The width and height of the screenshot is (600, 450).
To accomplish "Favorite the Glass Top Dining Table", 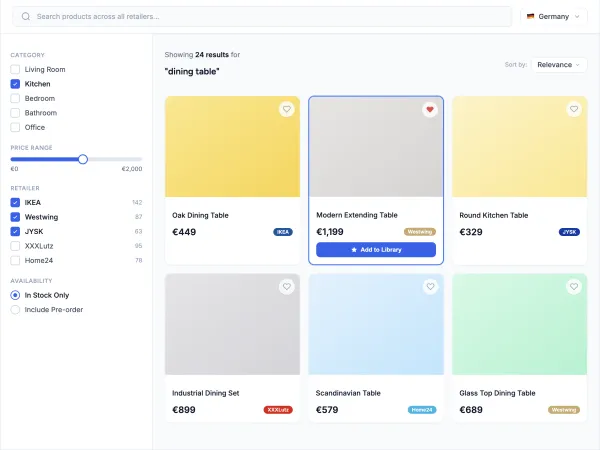I will tap(574, 287).
